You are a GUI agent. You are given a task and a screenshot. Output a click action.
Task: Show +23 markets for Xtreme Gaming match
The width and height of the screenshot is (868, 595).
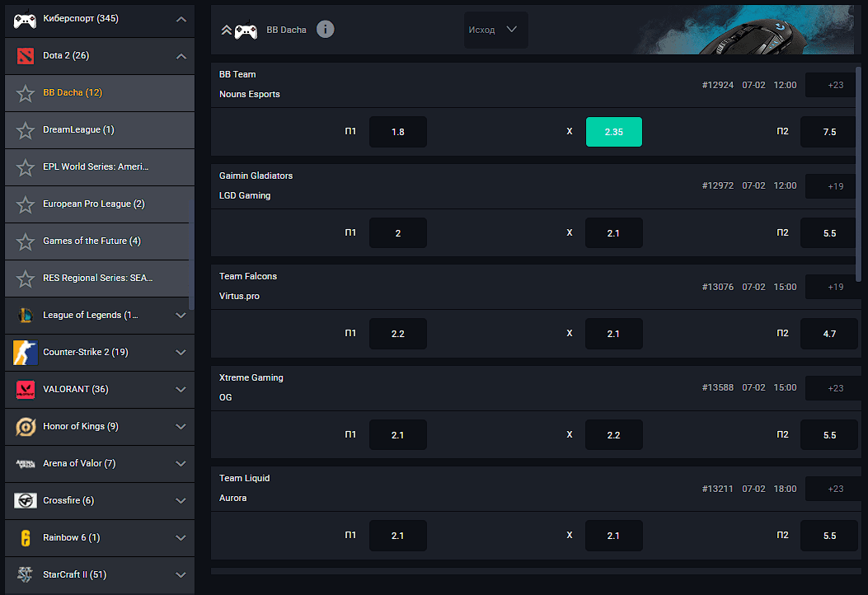pyautogui.click(x=835, y=388)
